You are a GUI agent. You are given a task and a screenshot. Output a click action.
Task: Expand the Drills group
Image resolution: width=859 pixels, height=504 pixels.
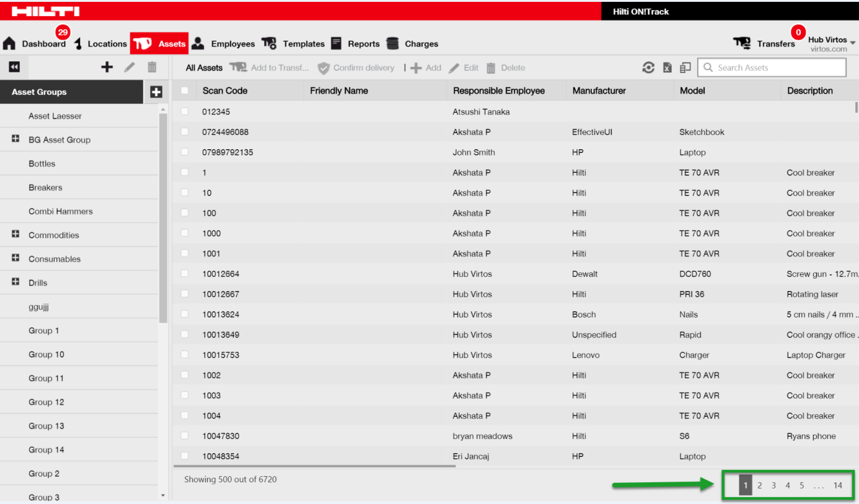pyautogui.click(x=15, y=282)
